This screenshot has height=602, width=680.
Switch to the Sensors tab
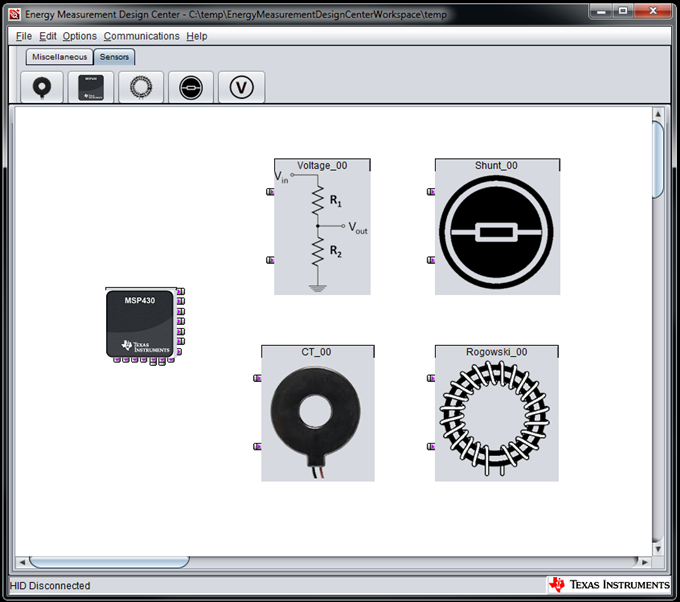[x=114, y=57]
